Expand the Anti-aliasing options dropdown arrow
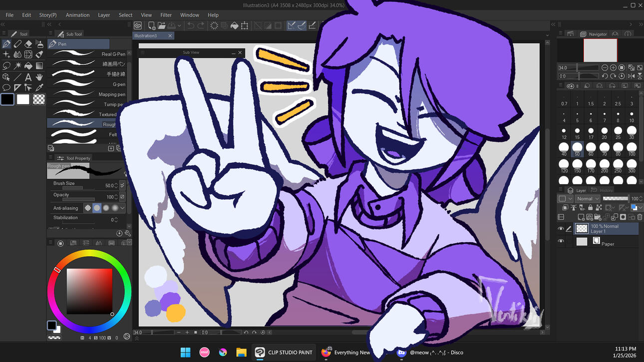 [123, 208]
